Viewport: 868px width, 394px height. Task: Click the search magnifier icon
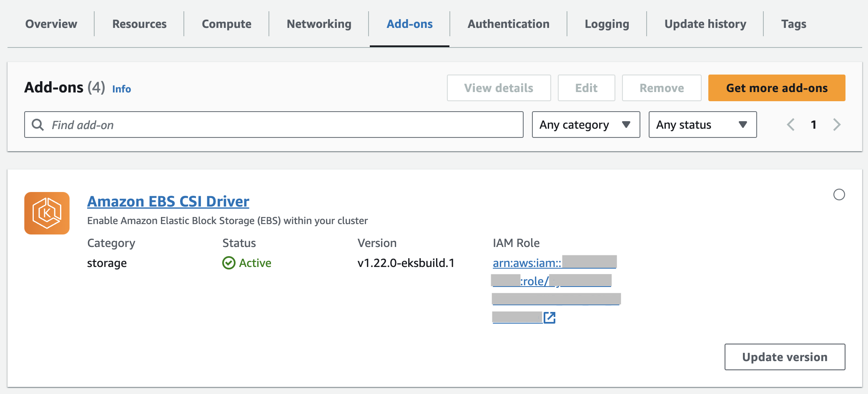[x=38, y=125]
